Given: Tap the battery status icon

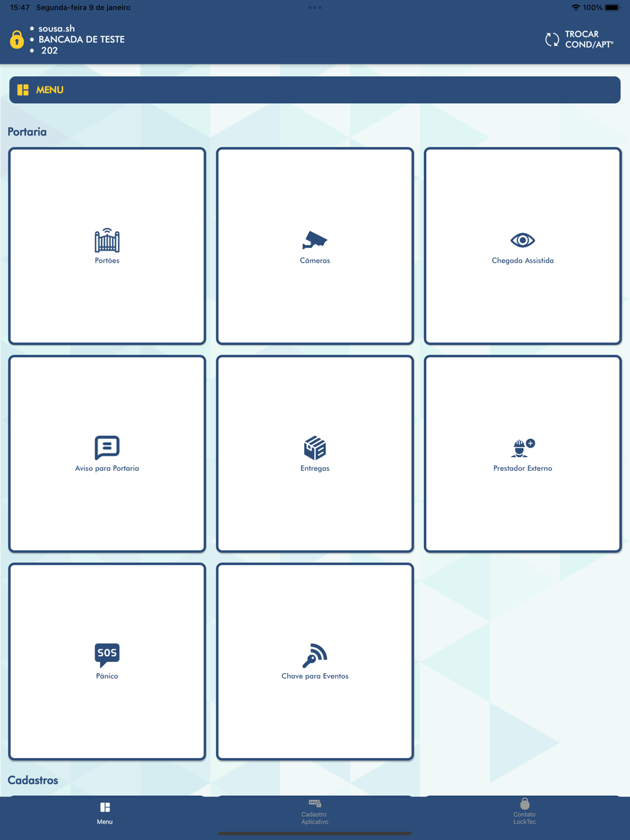Looking at the screenshot, I should pos(612,8).
